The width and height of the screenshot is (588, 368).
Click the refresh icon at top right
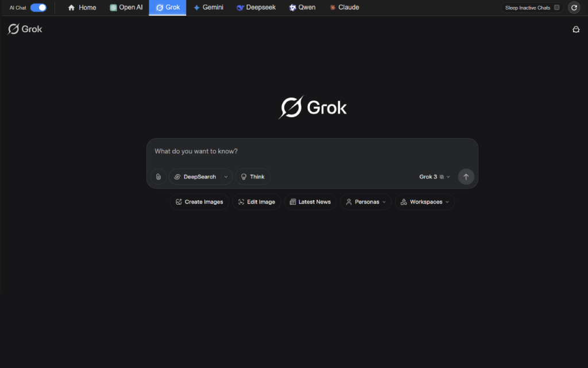pos(574,7)
